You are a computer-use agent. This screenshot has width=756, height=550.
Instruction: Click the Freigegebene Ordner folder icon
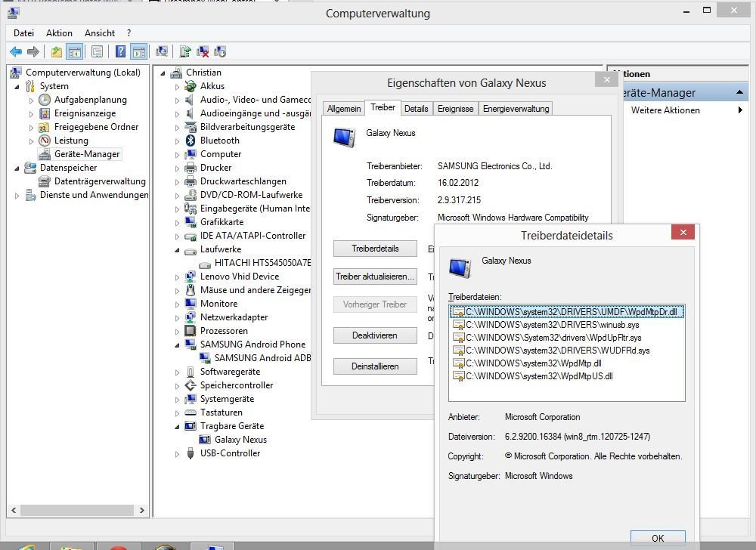coord(45,127)
